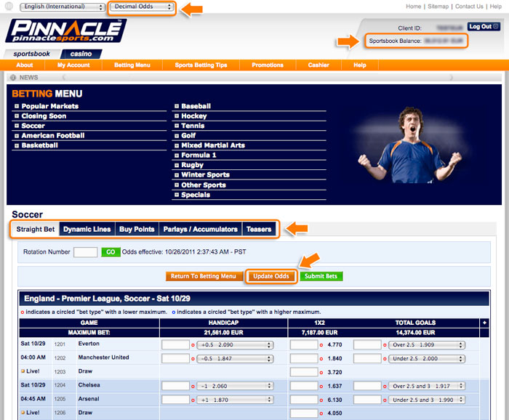Open the Promotions menu

(x=268, y=65)
